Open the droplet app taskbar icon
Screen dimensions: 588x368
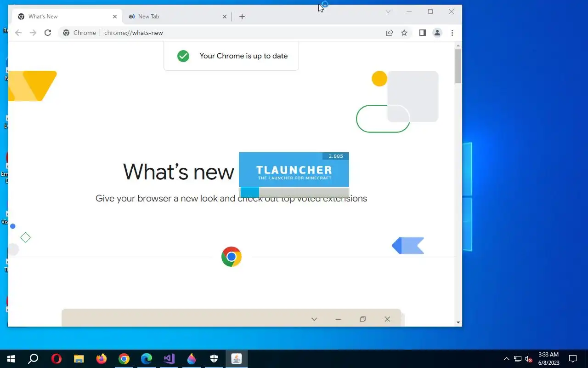192,359
